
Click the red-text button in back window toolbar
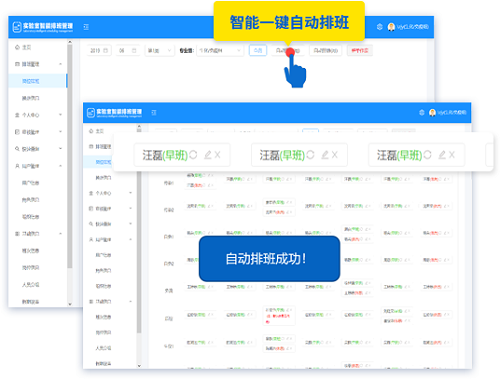pyautogui.click(x=360, y=50)
